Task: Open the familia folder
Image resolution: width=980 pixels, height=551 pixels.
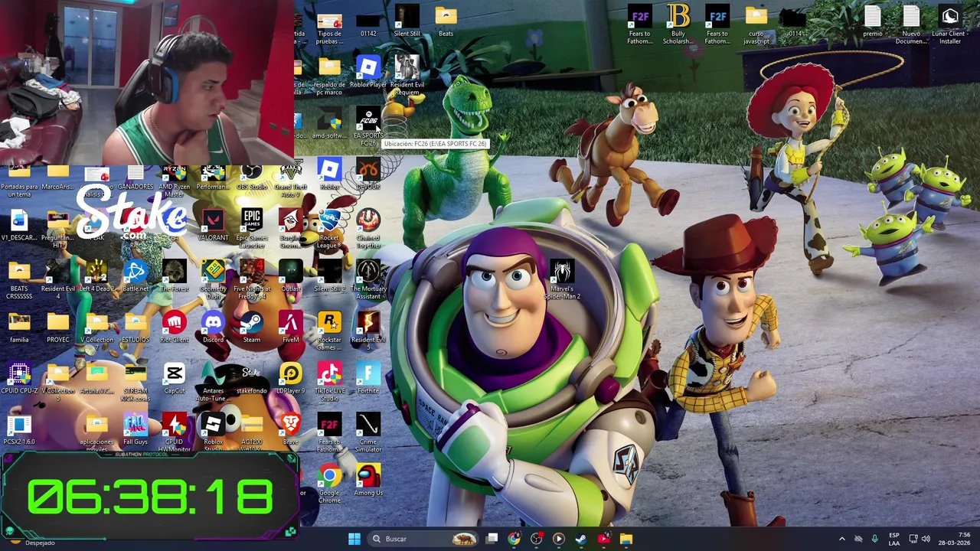Action: pos(19,328)
